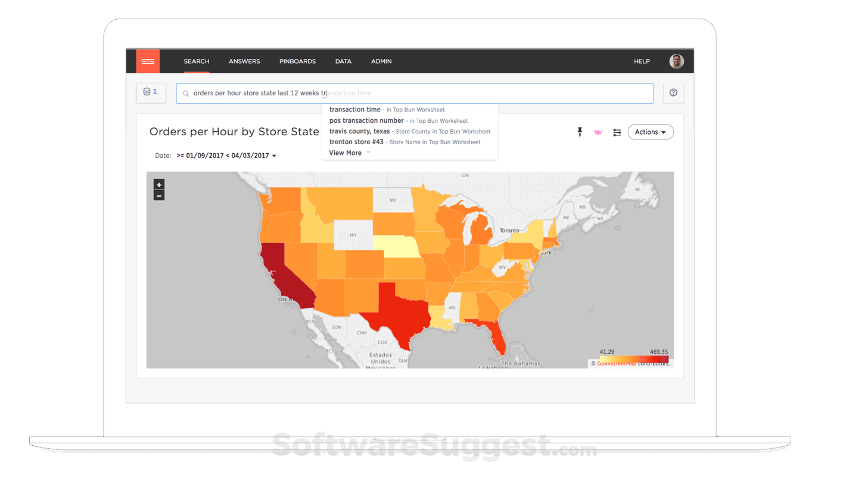Image resolution: width=868 pixels, height=503 pixels.
Task: Zoom out of the map with minus icon
Action: pos(158,195)
